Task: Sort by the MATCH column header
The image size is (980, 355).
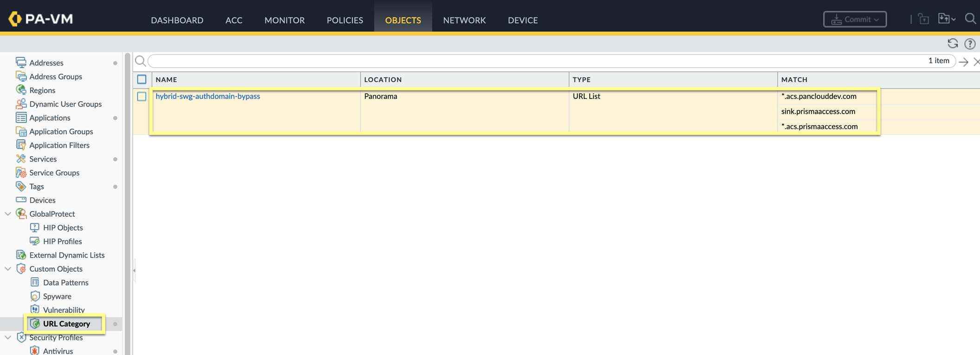Action: [879, 79]
